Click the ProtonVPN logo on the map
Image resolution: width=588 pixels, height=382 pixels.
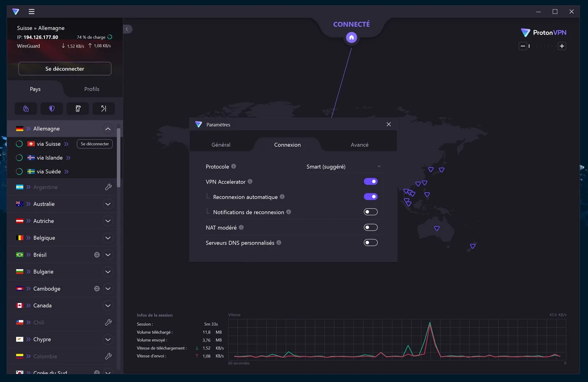coord(543,33)
